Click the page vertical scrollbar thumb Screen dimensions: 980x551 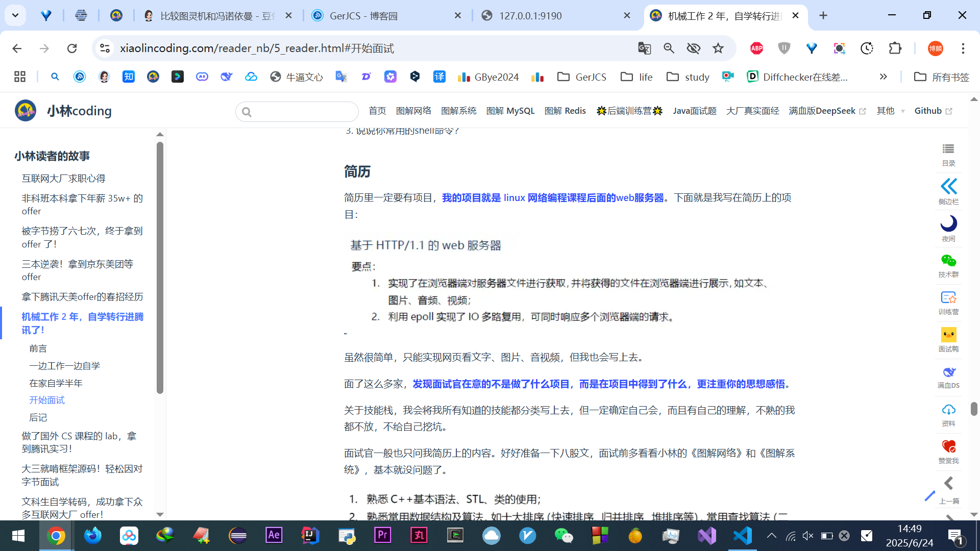point(974,408)
